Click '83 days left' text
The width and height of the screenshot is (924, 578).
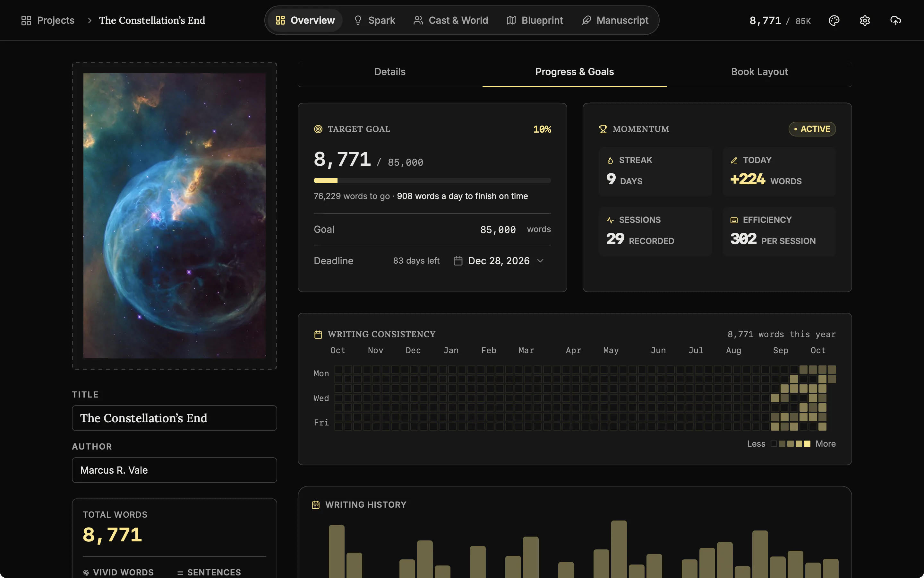coord(416,261)
